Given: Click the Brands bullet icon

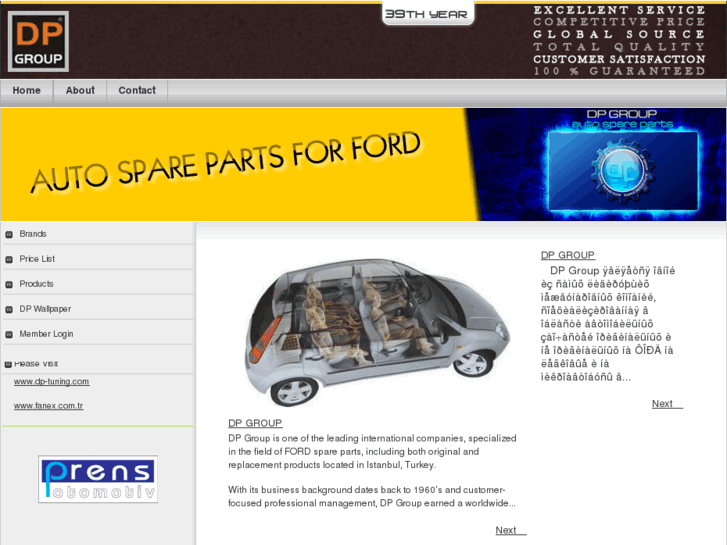Looking at the screenshot, I should pos(9,235).
